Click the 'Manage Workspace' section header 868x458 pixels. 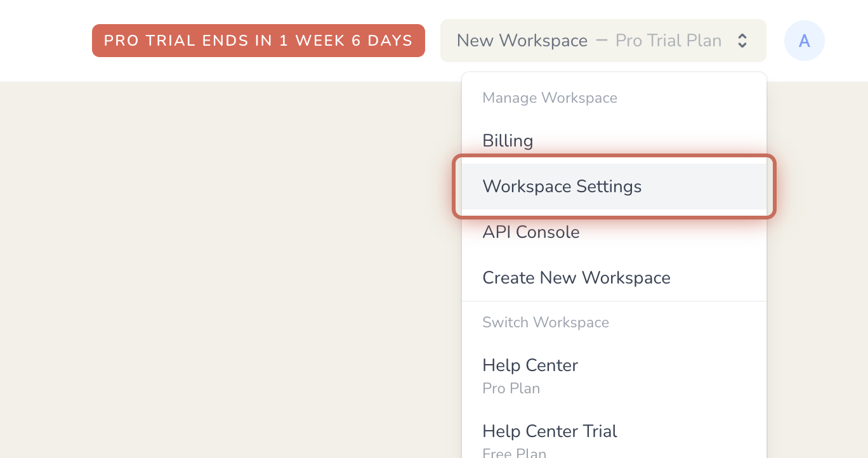pos(549,98)
